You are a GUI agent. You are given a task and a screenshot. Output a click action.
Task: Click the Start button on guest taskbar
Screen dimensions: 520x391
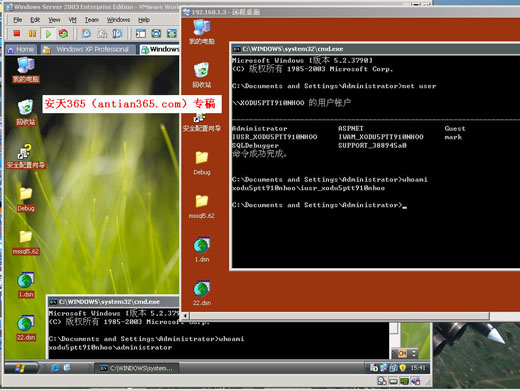[21, 368]
